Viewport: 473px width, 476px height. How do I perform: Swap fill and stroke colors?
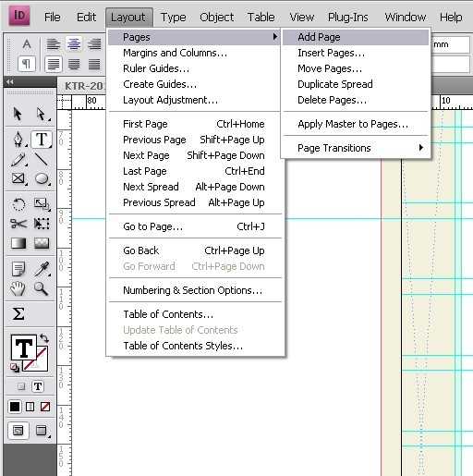pyautogui.click(x=44, y=338)
